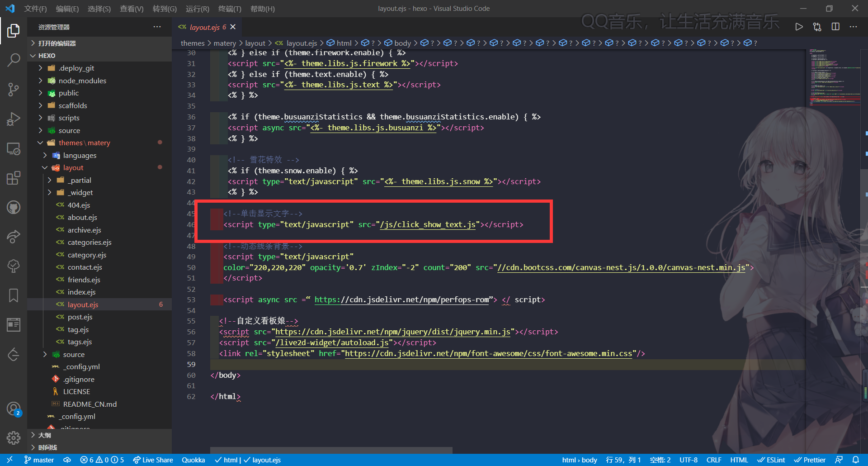Change line ending sequence CRLF
Viewport: 868px width, 466px height.
[x=714, y=460]
